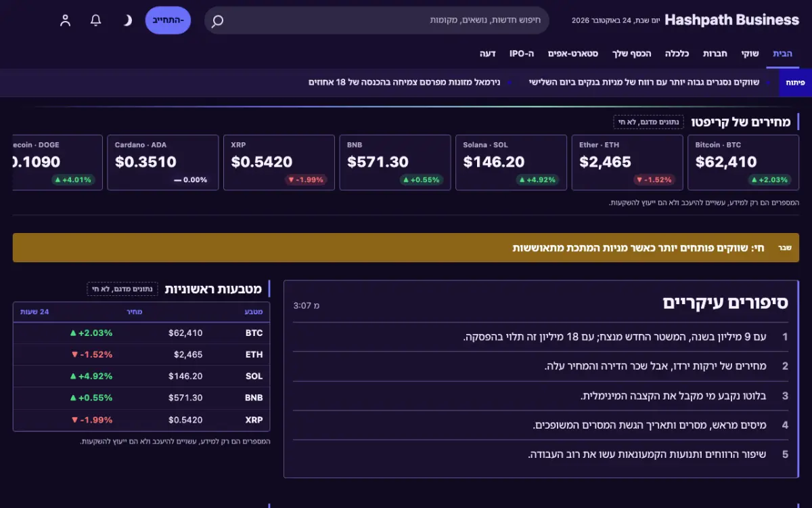Open ticker headline about נירמאל מזונות
Screen dimensions: 812x508
405,82
